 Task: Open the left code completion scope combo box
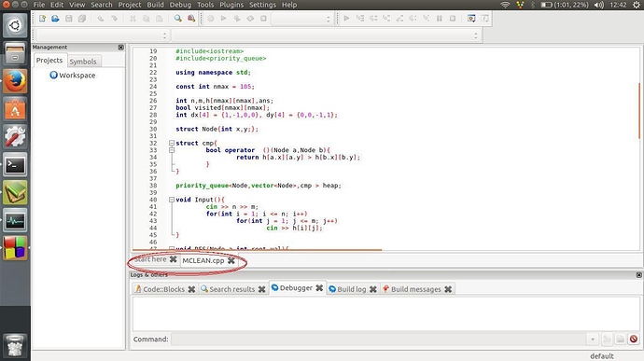click(x=103, y=35)
